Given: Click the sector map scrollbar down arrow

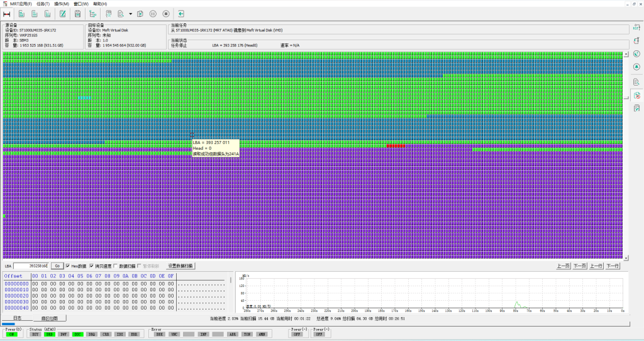Looking at the screenshot, I should 626,257.
